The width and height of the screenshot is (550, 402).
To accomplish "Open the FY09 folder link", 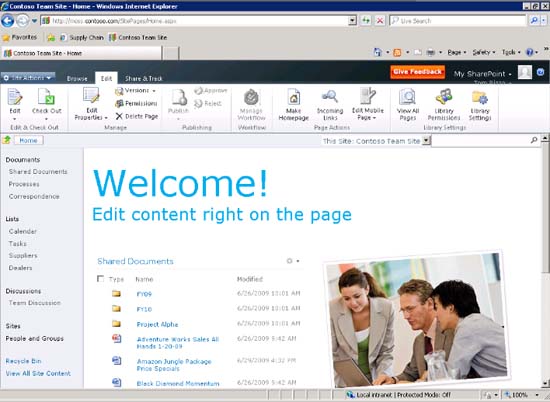I will [x=144, y=294].
